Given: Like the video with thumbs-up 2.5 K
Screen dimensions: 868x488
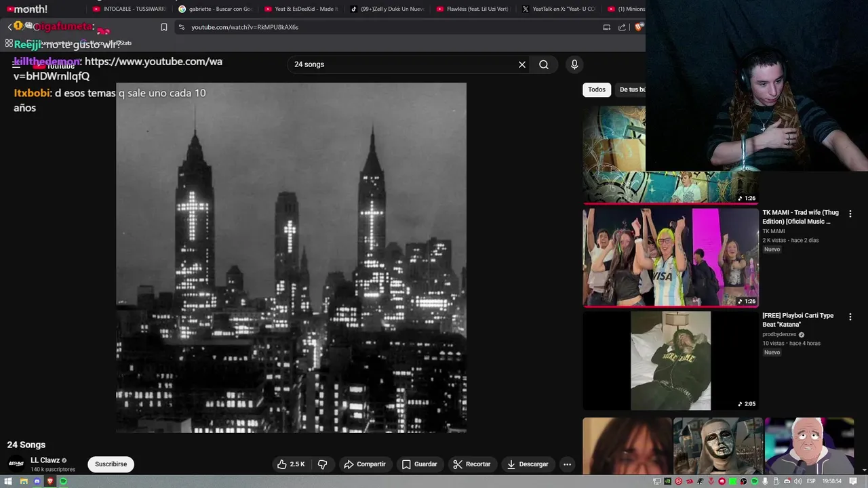Looking at the screenshot, I should pyautogui.click(x=290, y=464).
